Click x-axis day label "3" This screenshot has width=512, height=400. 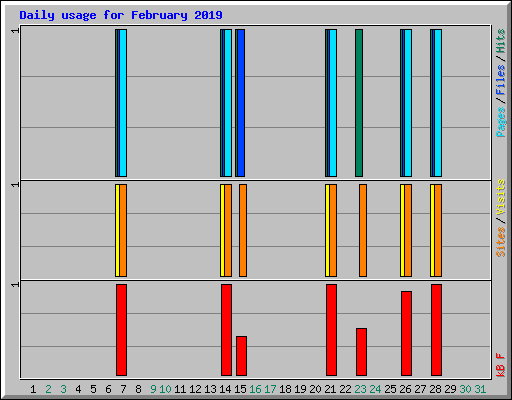click(x=63, y=389)
